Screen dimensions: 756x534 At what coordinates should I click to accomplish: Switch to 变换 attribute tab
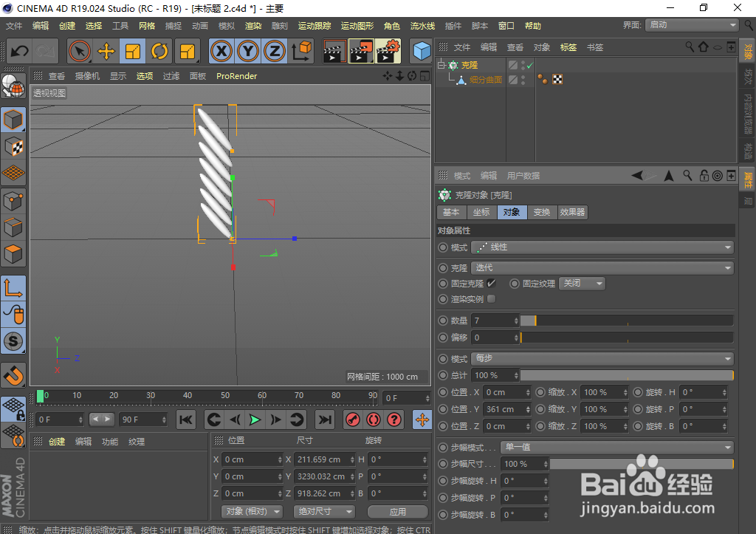coord(541,212)
